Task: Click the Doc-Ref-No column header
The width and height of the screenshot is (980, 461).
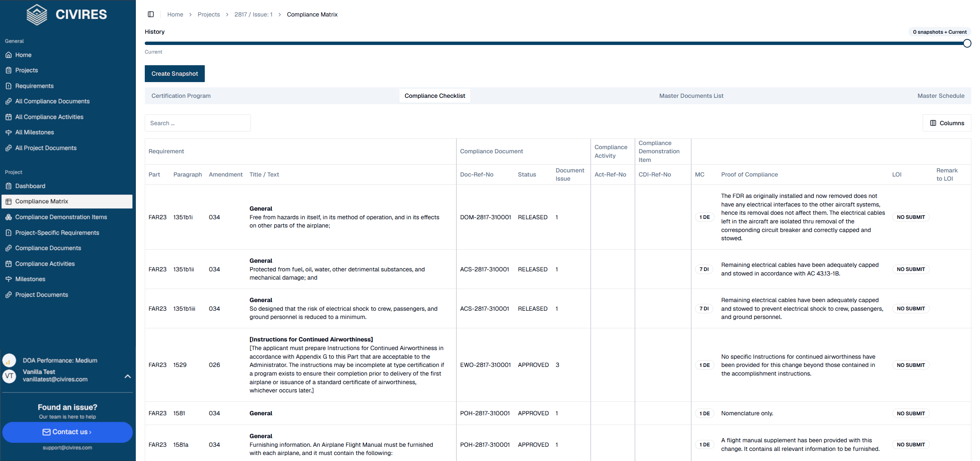Action: coord(476,175)
